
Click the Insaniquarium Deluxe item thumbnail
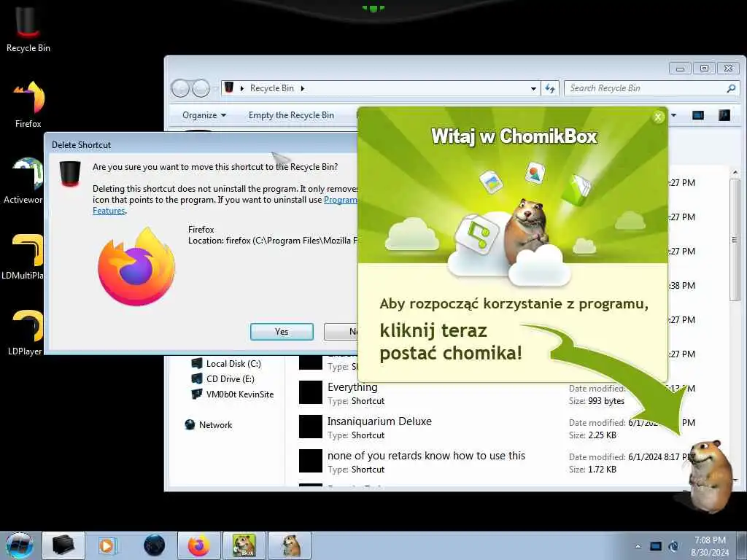point(311,427)
